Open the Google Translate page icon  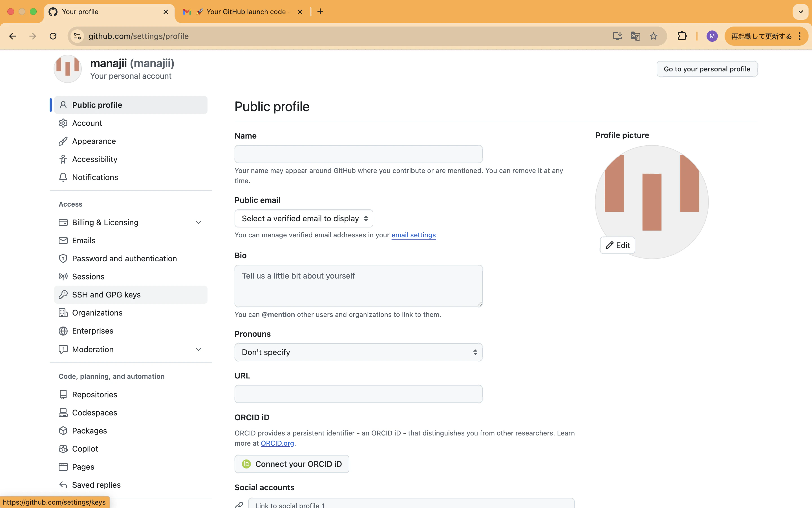(x=635, y=36)
